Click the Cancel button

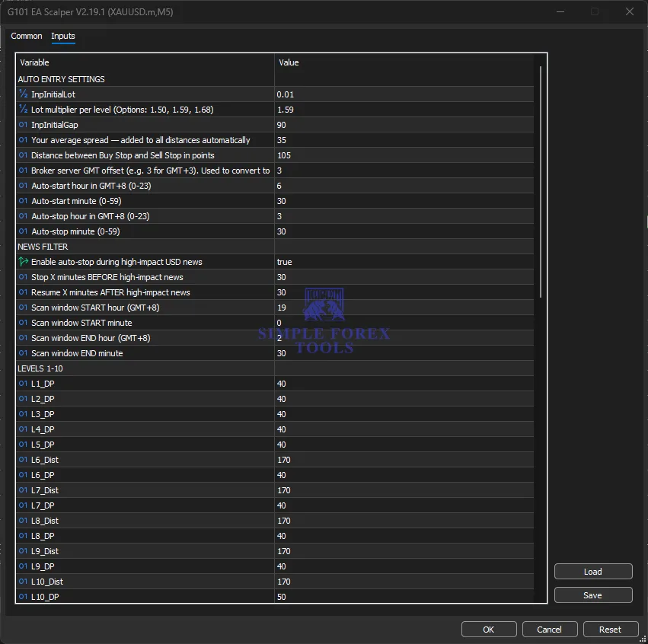pyautogui.click(x=549, y=630)
